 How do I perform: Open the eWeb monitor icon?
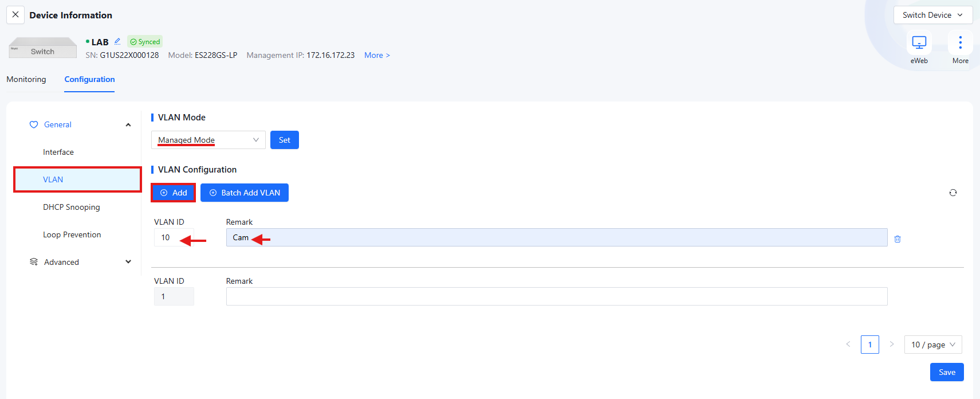(x=919, y=43)
